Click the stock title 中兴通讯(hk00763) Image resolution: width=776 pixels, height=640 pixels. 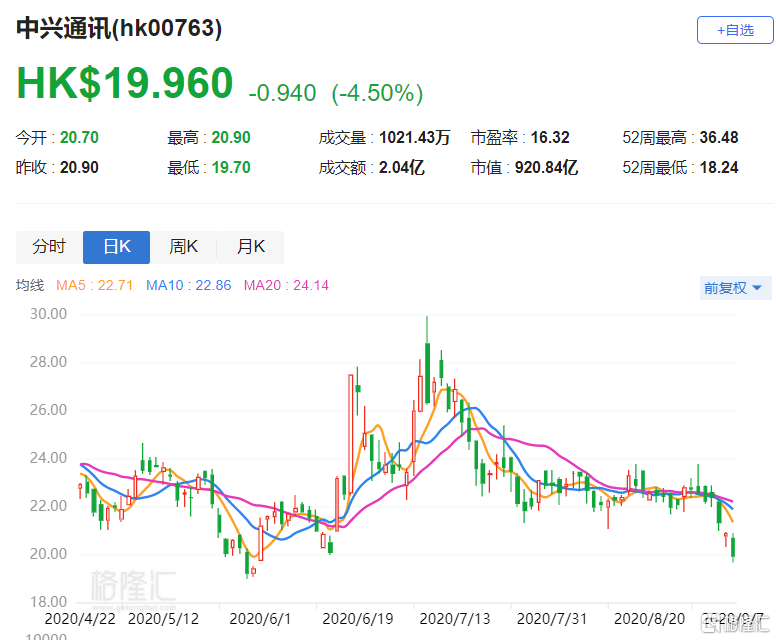click(119, 28)
